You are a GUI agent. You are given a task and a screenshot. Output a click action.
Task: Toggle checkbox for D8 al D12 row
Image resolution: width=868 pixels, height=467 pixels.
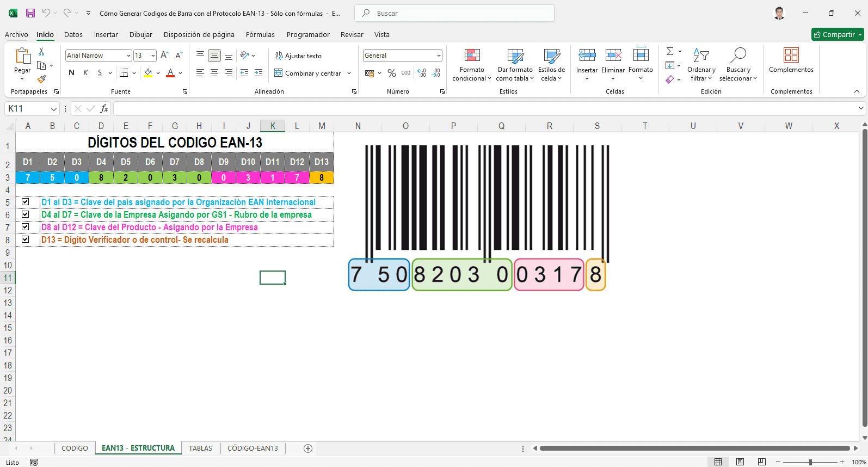tap(25, 227)
